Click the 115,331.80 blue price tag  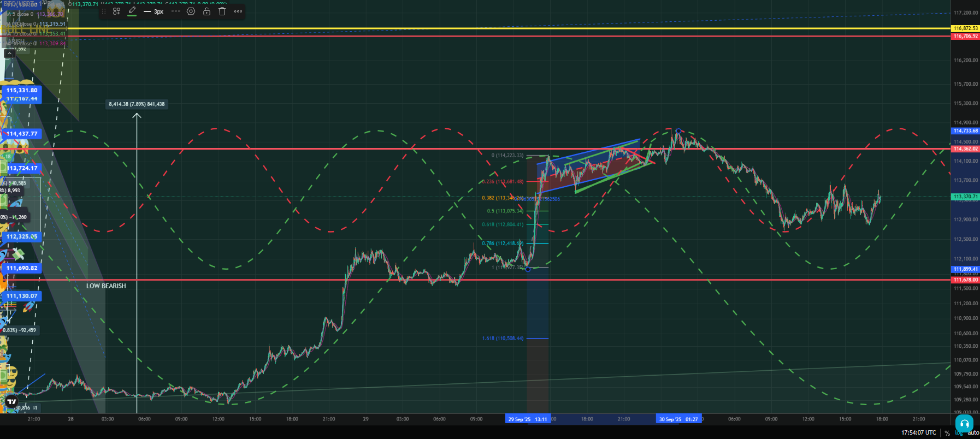point(22,91)
